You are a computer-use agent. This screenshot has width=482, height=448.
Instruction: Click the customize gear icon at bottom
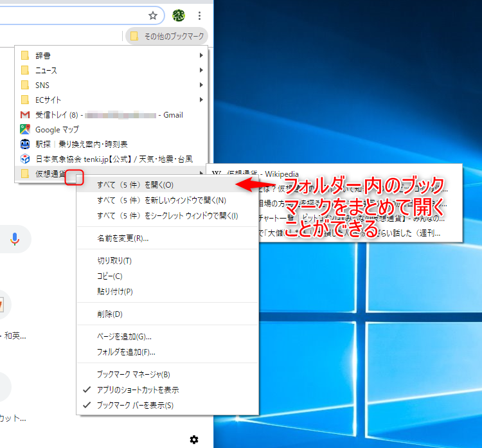point(194,440)
